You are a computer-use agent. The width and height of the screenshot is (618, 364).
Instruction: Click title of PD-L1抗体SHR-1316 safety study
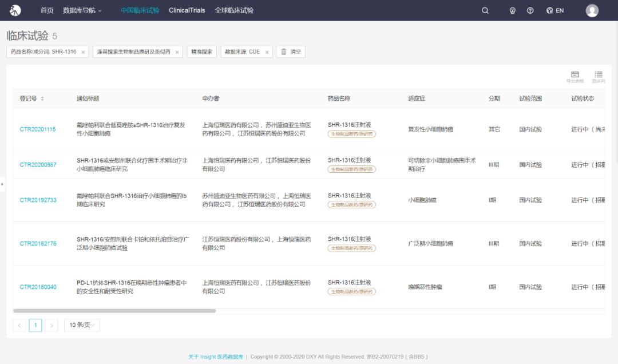(132, 287)
